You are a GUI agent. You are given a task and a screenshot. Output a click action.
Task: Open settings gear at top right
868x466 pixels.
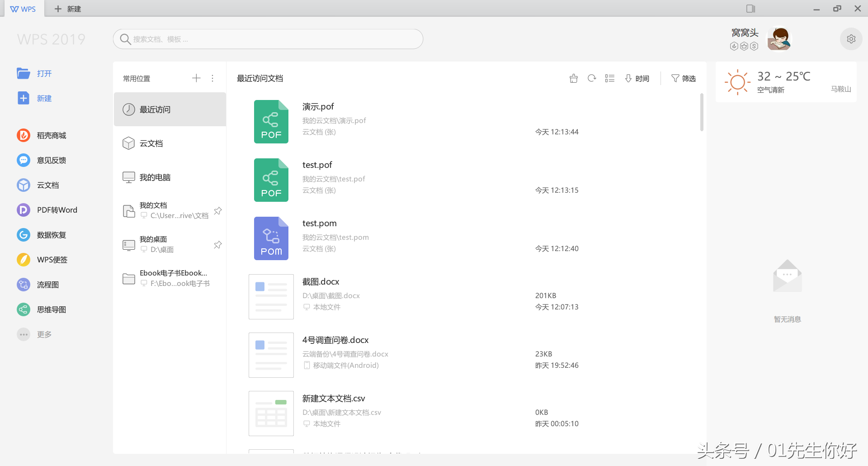coord(851,39)
